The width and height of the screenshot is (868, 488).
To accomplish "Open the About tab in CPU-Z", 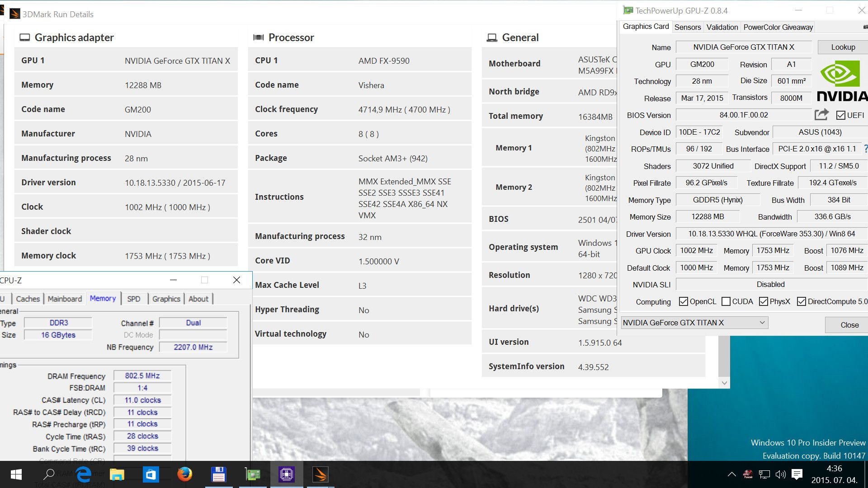I will tap(198, 299).
